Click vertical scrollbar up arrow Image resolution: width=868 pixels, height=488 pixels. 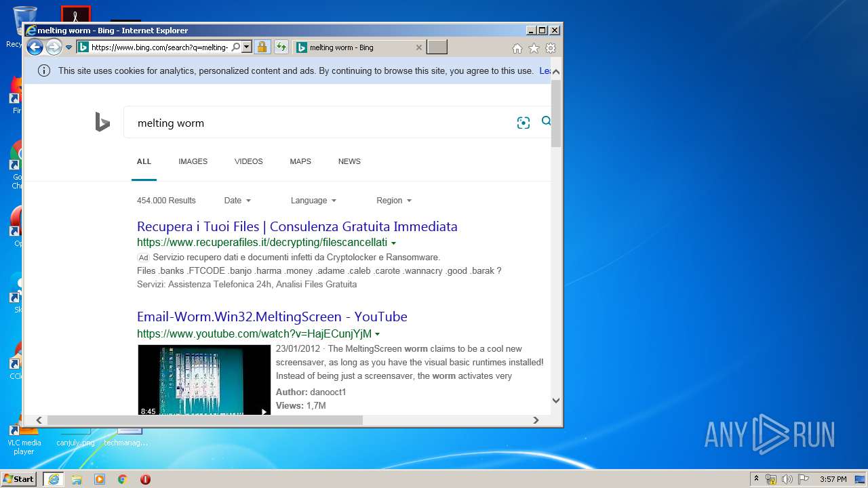[x=556, y=71]
